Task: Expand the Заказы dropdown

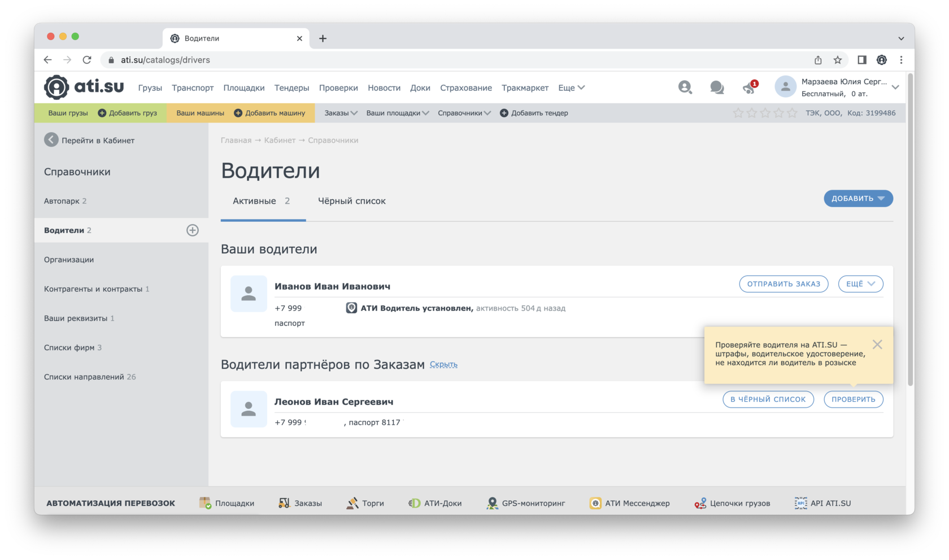Action: click(x=341, y=113)
